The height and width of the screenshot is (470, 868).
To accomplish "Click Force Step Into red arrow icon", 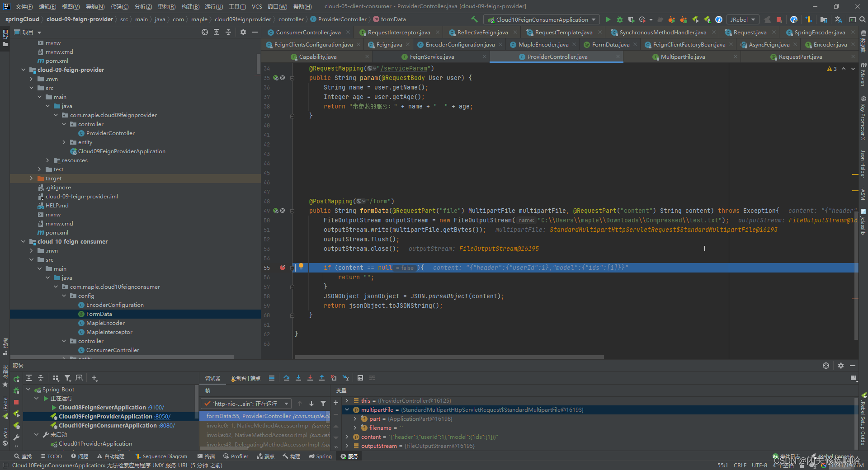I will [310, 378].
